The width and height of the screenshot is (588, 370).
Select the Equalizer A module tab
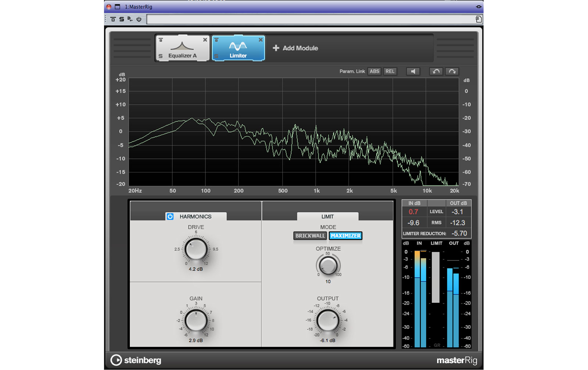(x=182, y=48)
